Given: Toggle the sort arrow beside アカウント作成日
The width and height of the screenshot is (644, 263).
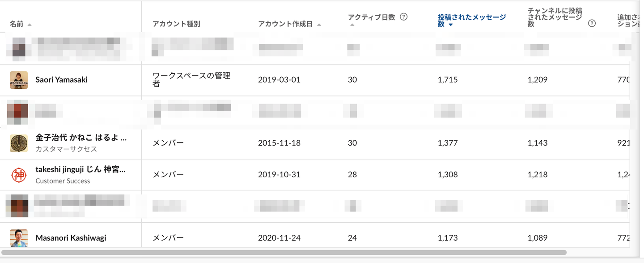Looking at the screenshot, I should [x=319, y=25].
